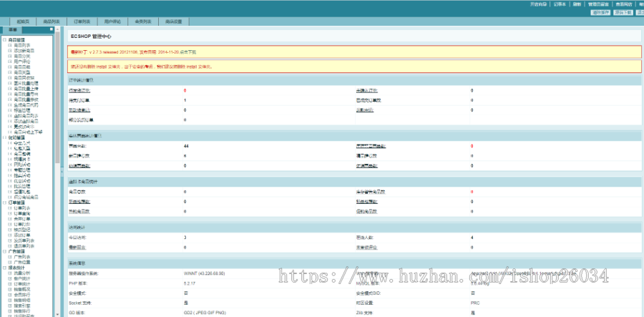This screenshot has width=644, height=317.
Task: Open 广告位置 in the sidebar tree
Action: (21, 262)
